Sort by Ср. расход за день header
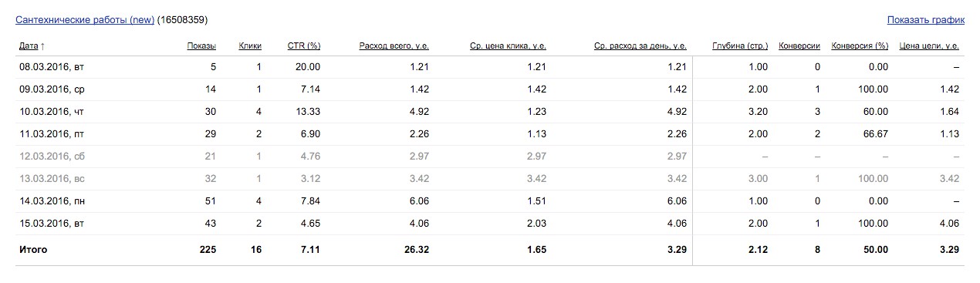 pyautogui.click(x=640, y=46)
